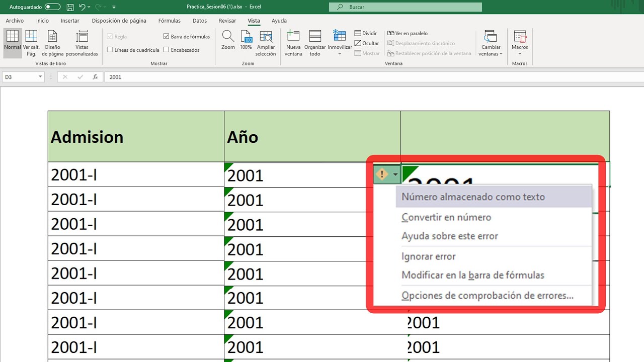Enable Encabezados checkbox
Screen dimensions: 644x362
click(x=167, y=50)
